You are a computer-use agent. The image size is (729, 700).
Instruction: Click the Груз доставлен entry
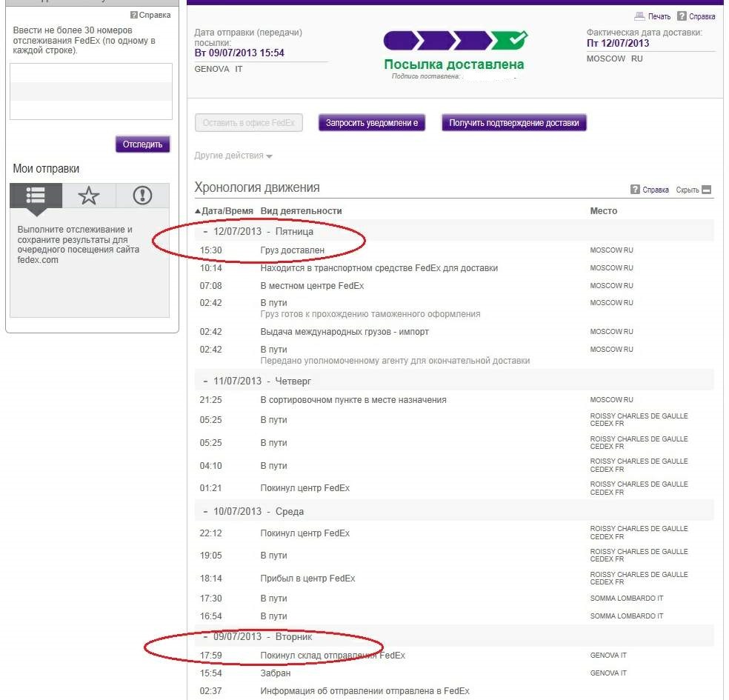click(x=293, y=250)
